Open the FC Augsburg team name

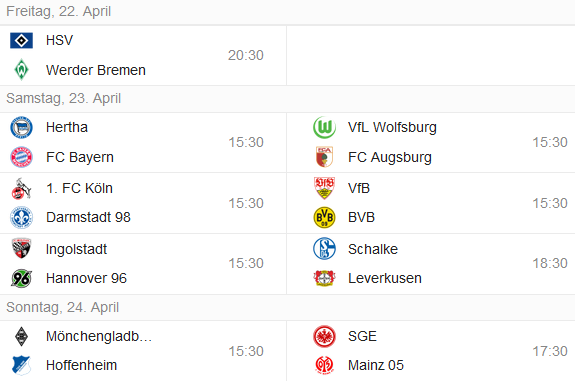click(x=390, y=157)
